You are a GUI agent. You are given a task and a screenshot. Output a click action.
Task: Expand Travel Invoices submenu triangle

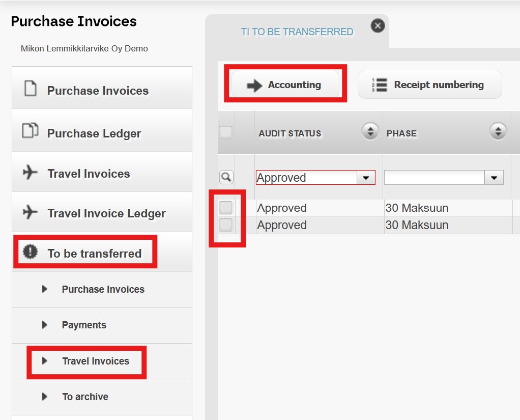[45, 360]
